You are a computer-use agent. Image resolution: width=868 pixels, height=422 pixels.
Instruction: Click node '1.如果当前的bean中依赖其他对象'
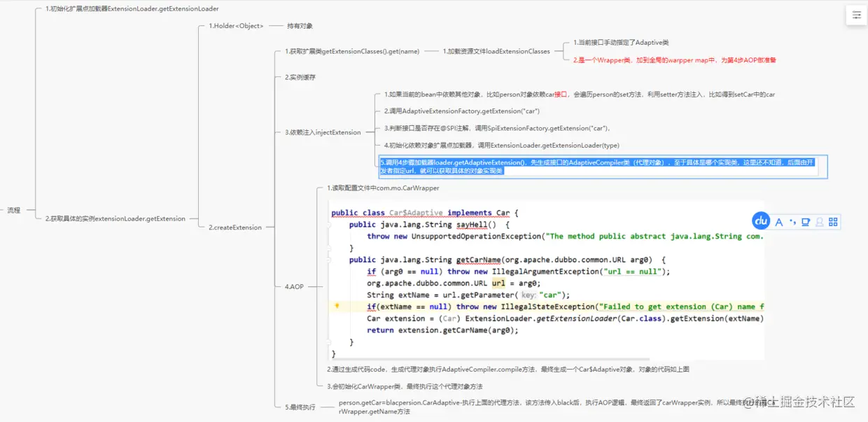pyautogui.click(x=579, y=94)
